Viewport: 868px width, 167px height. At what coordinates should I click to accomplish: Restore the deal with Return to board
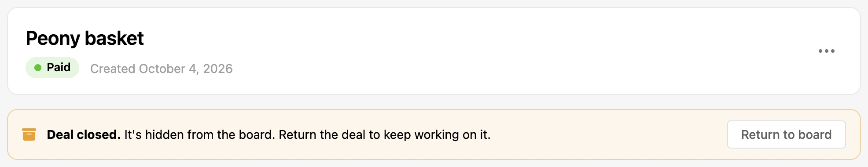[x=786, y=134]
